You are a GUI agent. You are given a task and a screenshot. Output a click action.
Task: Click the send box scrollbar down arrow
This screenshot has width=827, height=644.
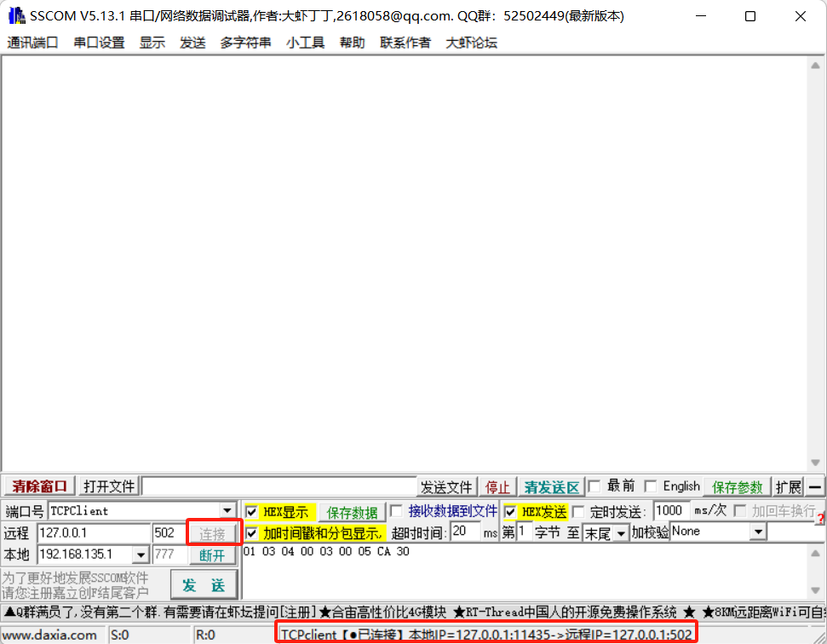point(815,590)
